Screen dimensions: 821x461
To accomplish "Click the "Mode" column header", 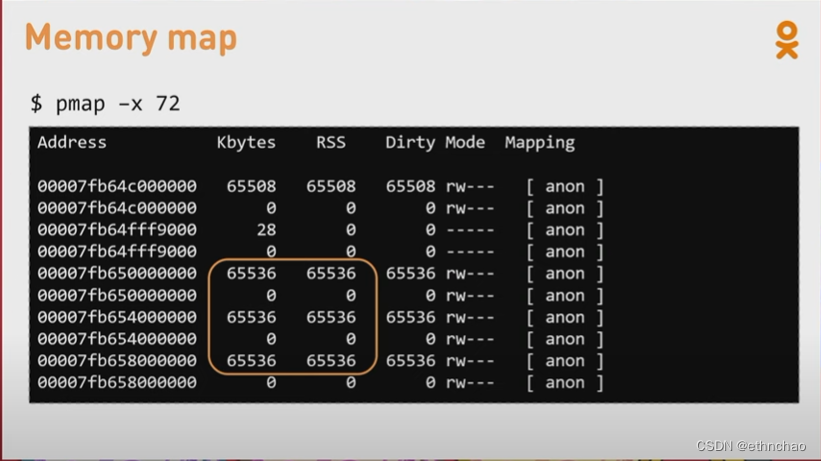I will (x=465, y=142).
